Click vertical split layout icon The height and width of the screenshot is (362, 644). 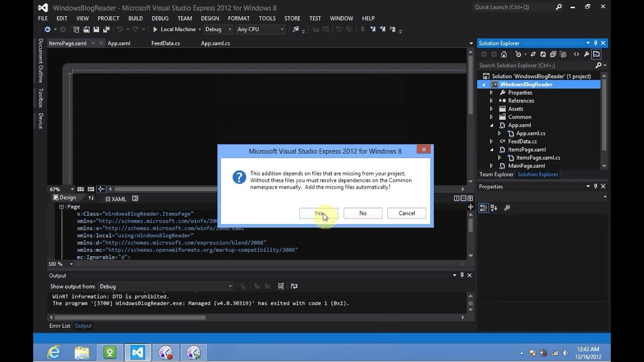tap(456, 198)
